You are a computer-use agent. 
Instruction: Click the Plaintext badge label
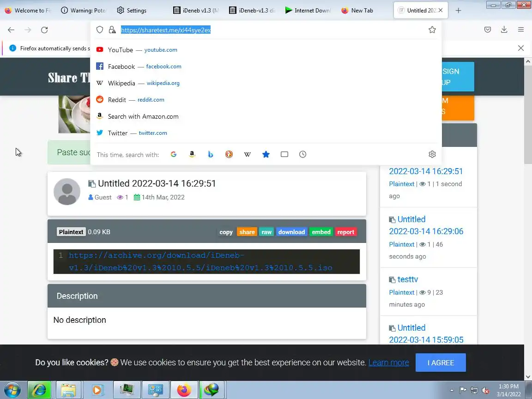point(71,232)
